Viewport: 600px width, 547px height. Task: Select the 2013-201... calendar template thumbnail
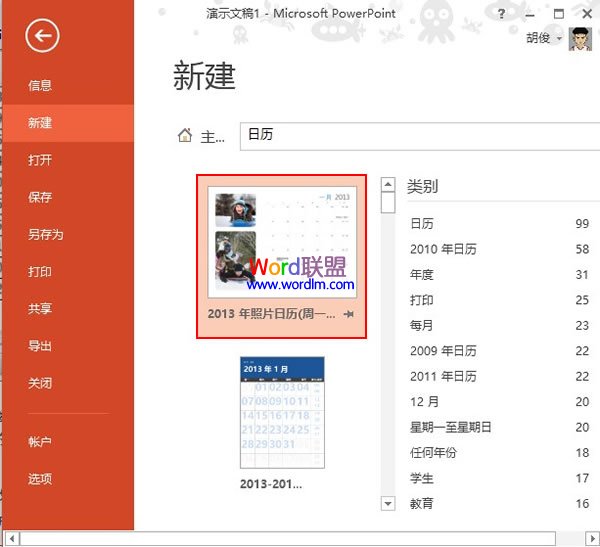[282, 413]
